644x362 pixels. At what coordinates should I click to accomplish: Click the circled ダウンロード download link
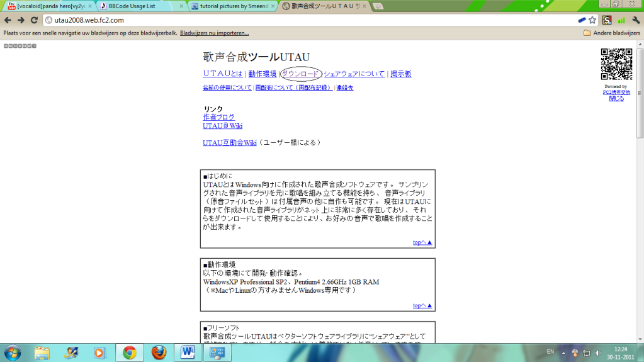point(300,74)
